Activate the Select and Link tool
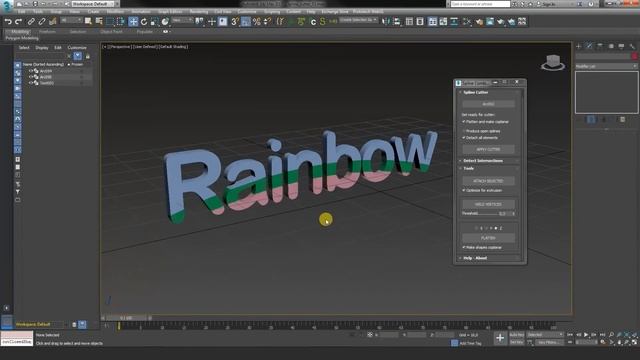 point(31,22)
